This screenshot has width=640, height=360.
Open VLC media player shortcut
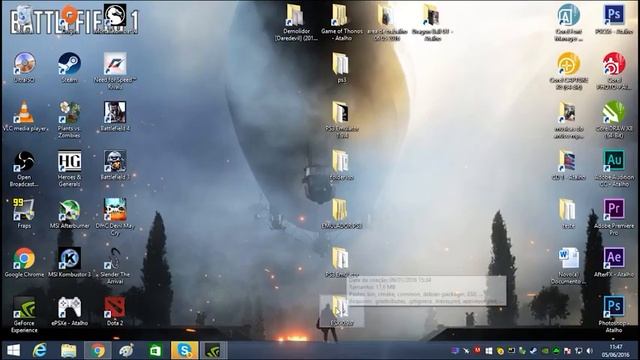[24, 116]
